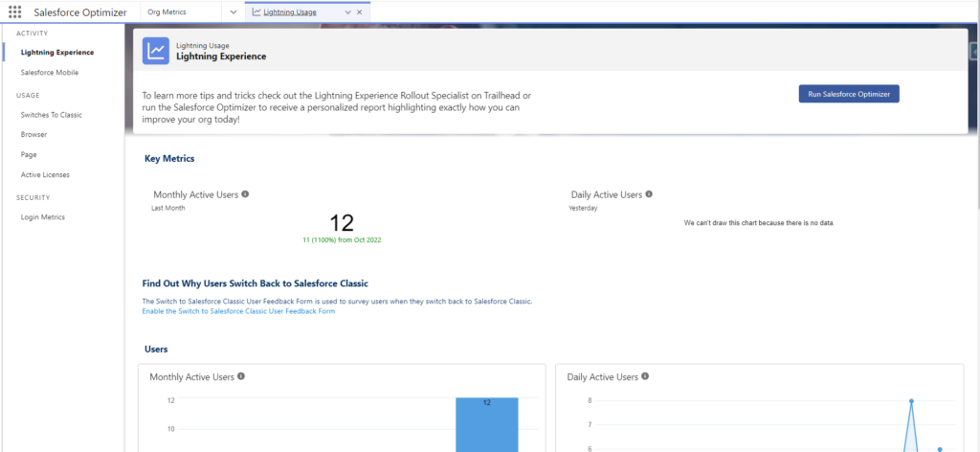Viewport: 980px width, 452px height.
Task: Expand the Org Metrics navigation dropdown
Action: pyautogui.click(x=234, y=11)
